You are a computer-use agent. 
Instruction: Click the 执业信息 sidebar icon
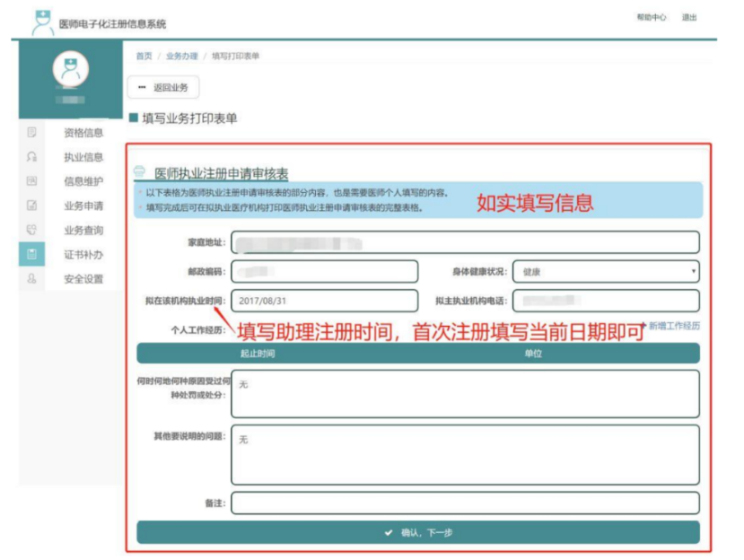[x=31, y=157]
